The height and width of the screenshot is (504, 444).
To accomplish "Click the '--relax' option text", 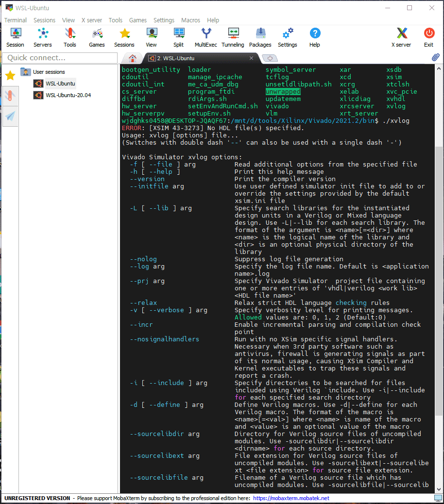I will coord(143,303).
